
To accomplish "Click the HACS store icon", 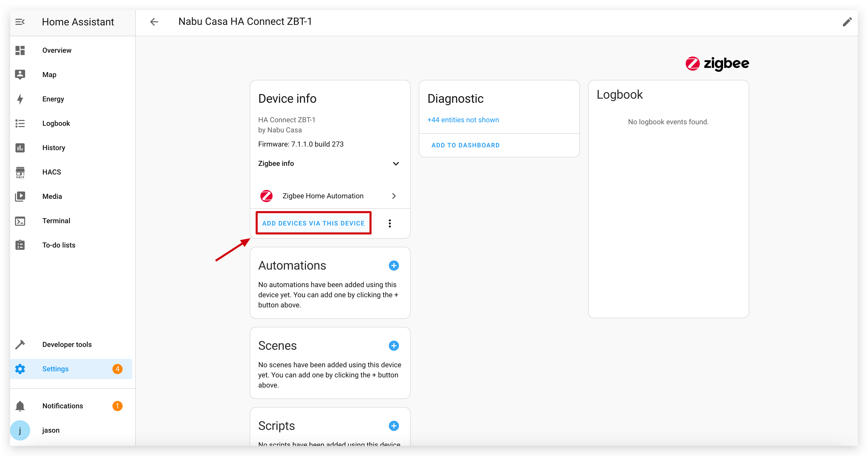I will pyautogui.click(x=20, y=172).
